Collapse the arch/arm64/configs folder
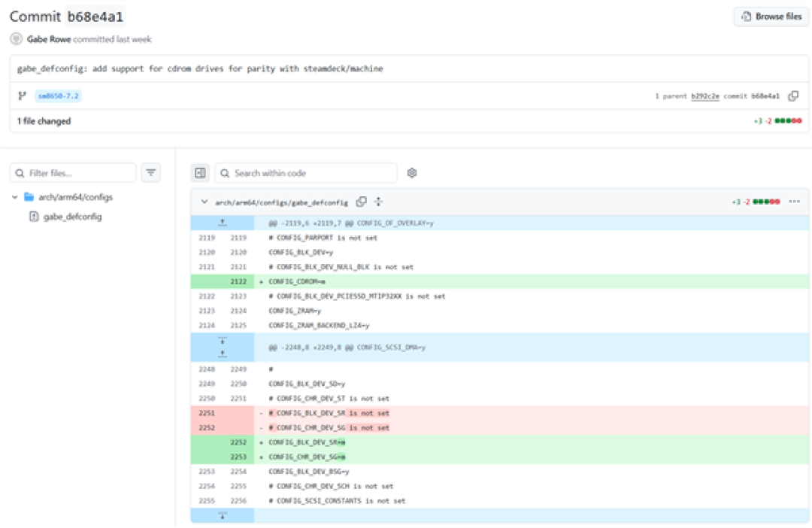 click(x=14, y=197)
